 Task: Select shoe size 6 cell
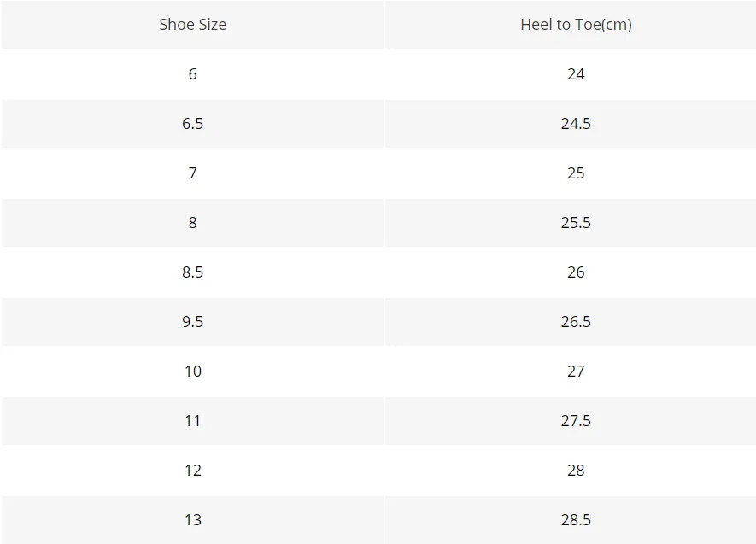pos(193,74)
